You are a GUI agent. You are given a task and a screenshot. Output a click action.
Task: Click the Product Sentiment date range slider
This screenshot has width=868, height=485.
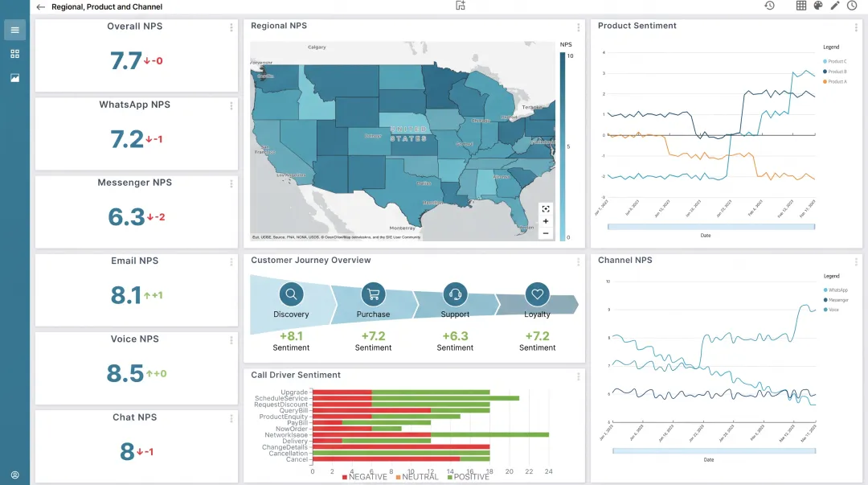pos(710,227)
